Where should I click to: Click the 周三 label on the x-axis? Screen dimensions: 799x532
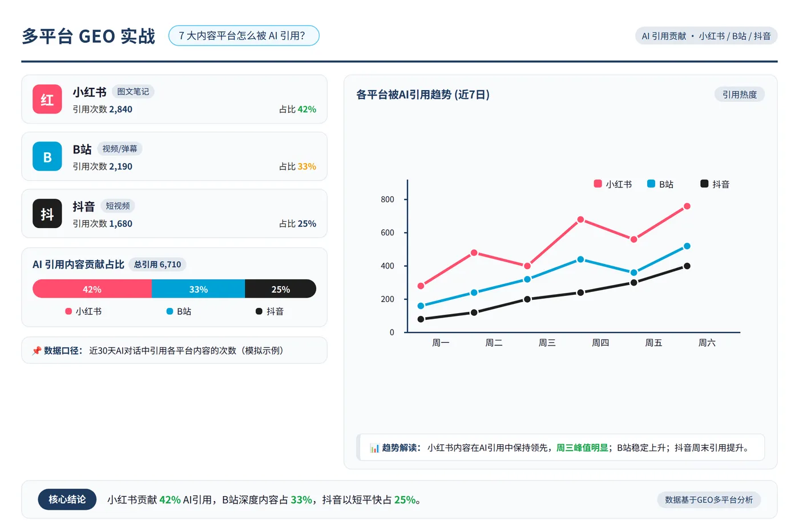[547, 343]
